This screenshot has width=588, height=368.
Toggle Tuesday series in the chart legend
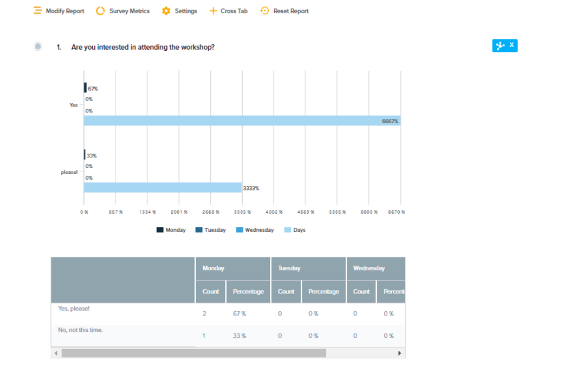[x=210, y=230]
